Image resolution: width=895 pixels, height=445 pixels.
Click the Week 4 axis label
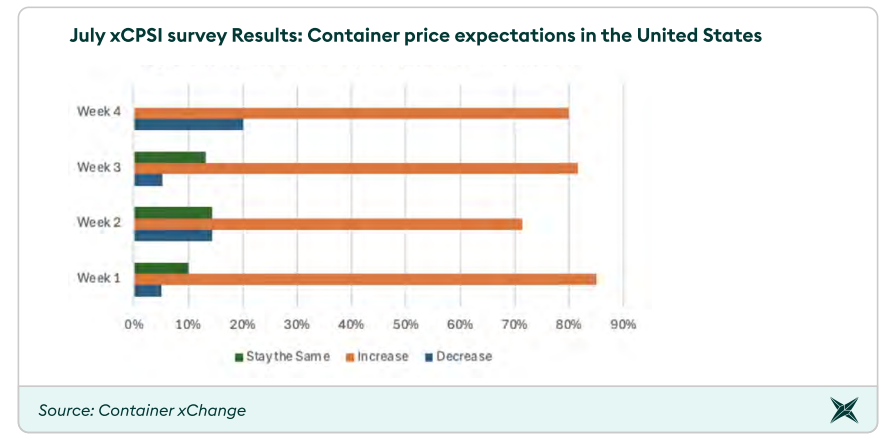[x=99, y=111]
